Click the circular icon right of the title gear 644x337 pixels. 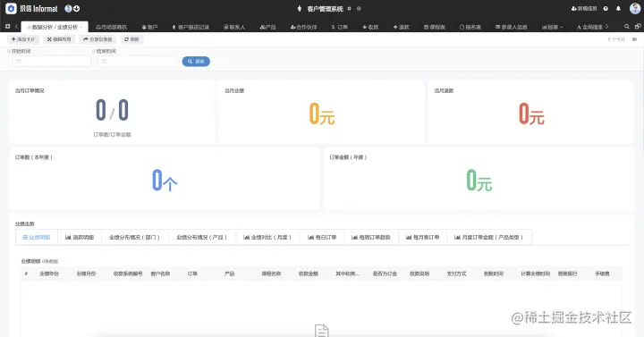pos(359,9)
